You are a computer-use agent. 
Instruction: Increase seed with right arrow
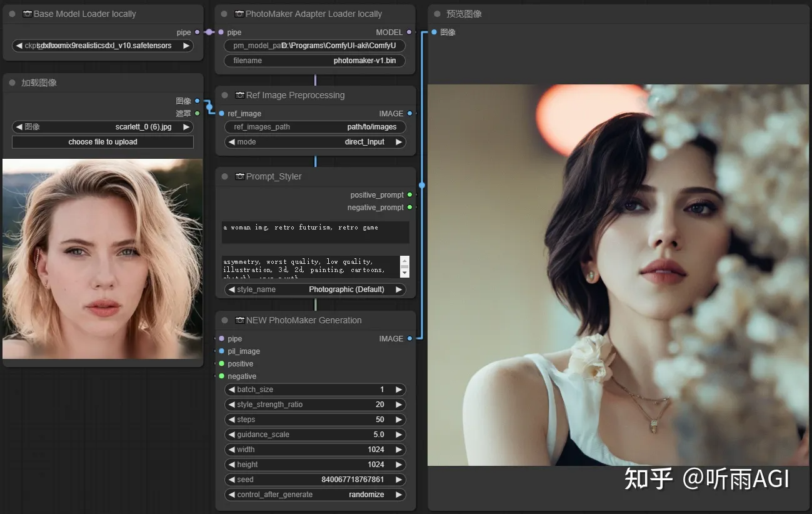pos(399,480)
